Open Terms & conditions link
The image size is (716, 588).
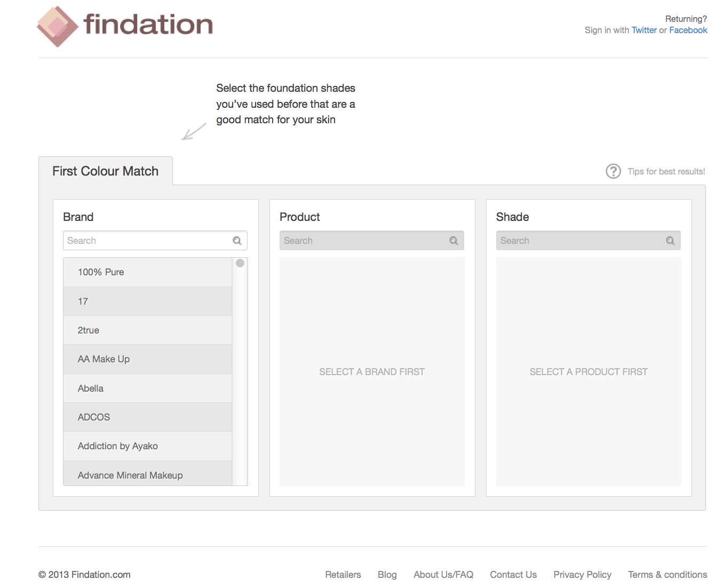(667, 575)
